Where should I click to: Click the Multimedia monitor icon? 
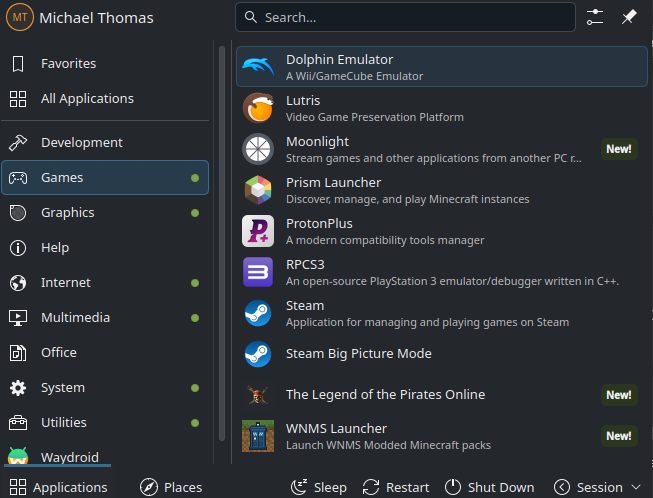(18, 318)
